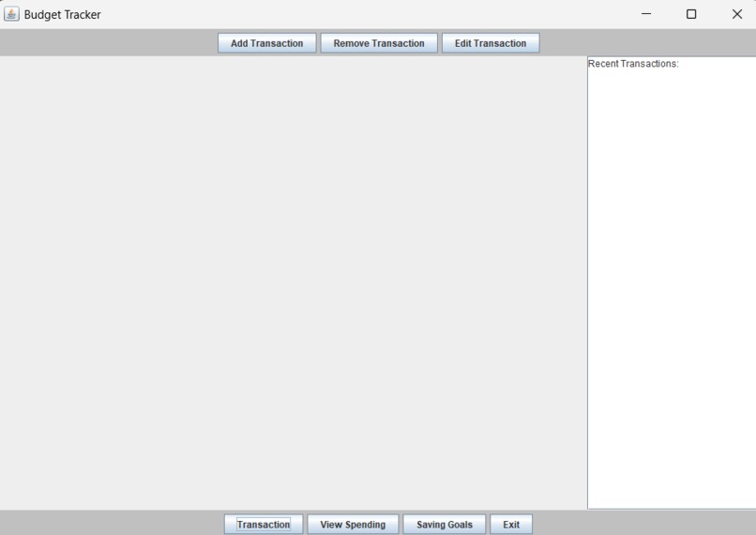Open the Edit Transaction option
The width and height of the screenshot is (756, 535).
[x=491, y=43]
